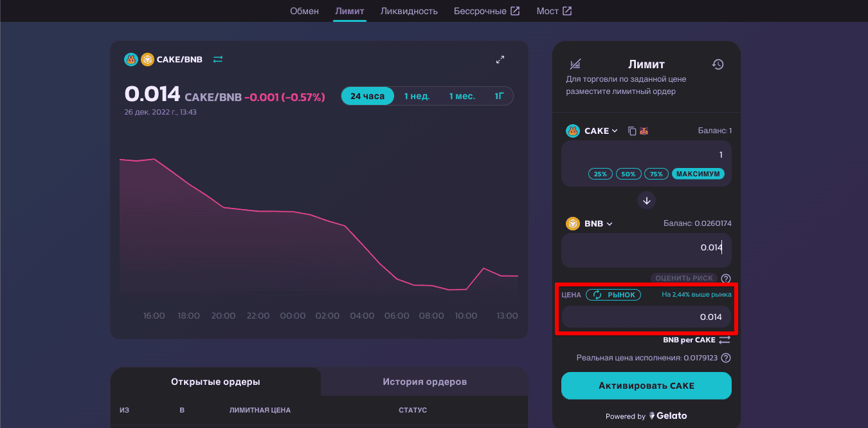
Task: Go to the Обмен tab
Action: pos(304,11)
